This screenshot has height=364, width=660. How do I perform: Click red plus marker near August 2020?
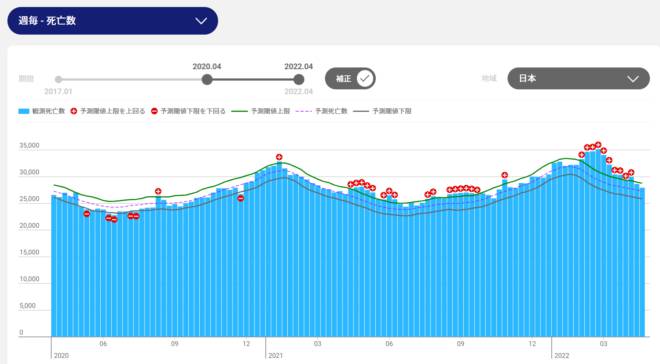click(158, 191)
